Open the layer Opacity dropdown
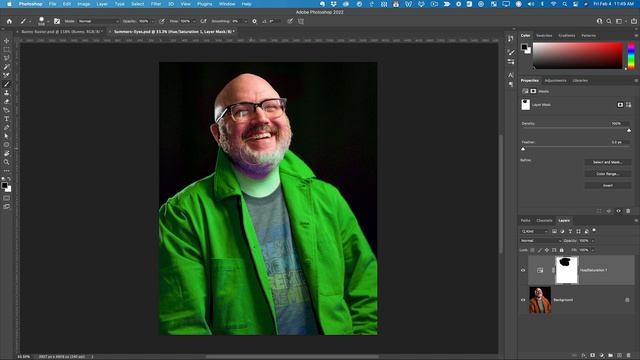Screen dimensions: 640x360 pos(593,241)
